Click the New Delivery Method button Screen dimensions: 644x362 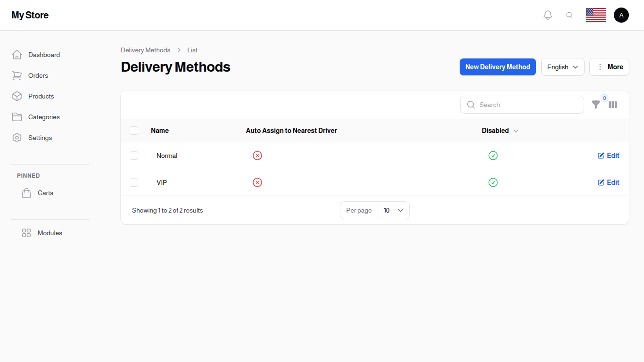497,67
